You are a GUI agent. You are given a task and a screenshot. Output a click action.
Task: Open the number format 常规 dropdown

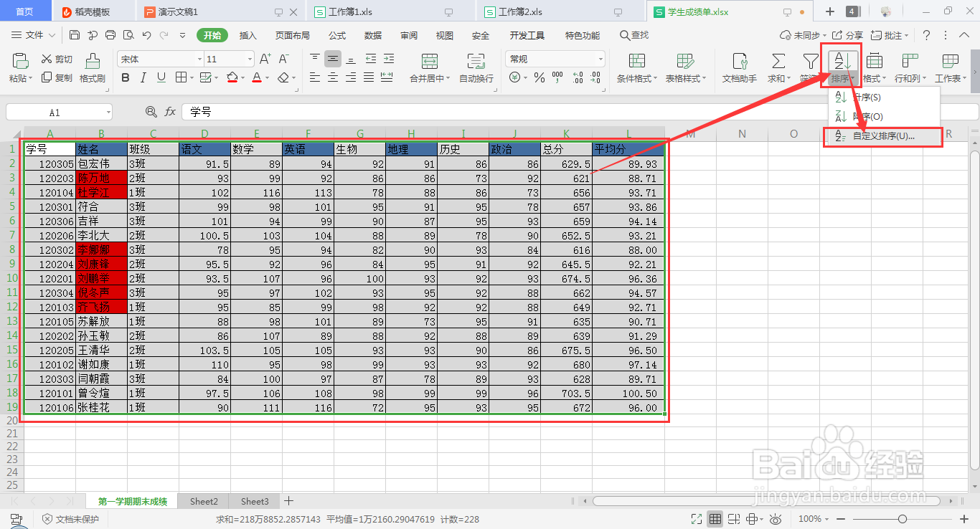point(600,59)
